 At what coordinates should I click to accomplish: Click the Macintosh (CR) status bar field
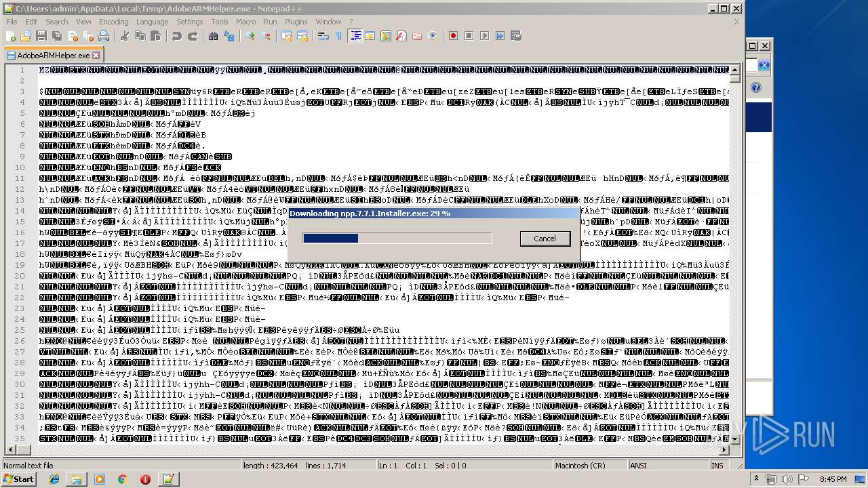coord(589,466)
